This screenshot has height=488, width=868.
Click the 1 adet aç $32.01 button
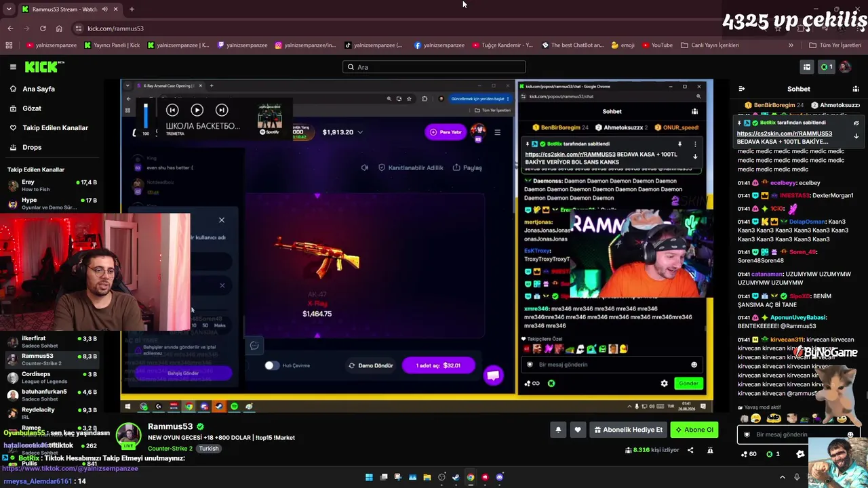pyautogui.click(x=438, y=365)
